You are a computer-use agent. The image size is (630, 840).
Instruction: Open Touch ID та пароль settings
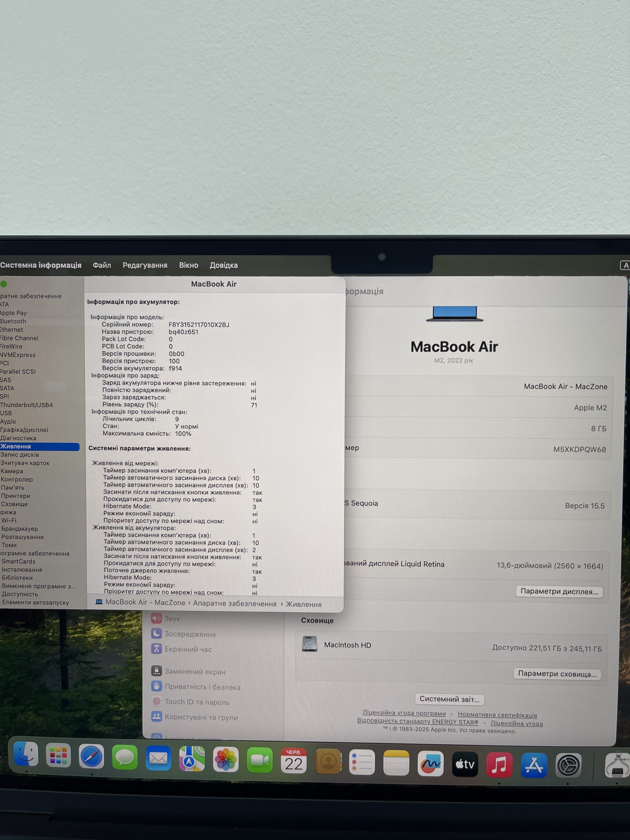pyautogui.click(x=190, y=702)
